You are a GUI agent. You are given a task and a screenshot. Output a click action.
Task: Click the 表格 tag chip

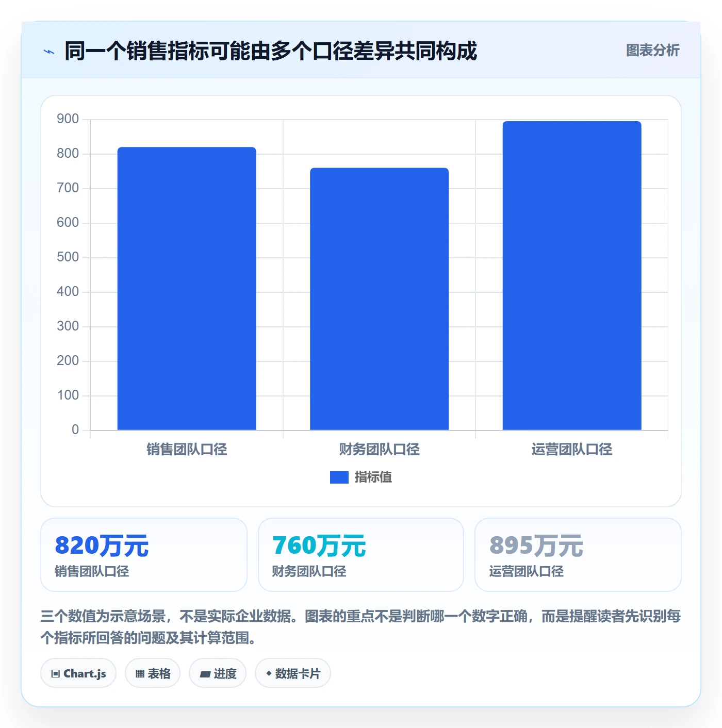point(153,673)
